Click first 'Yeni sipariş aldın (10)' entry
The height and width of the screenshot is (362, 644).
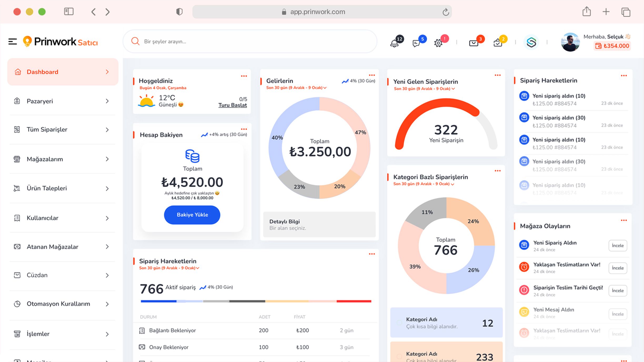(573, 100)
